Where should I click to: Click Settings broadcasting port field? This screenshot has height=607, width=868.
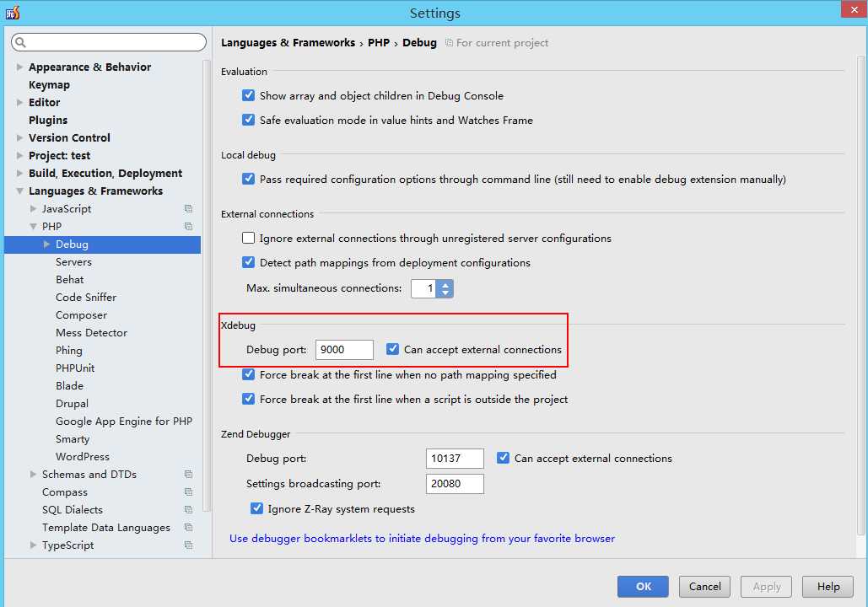[x=455, y=484]
